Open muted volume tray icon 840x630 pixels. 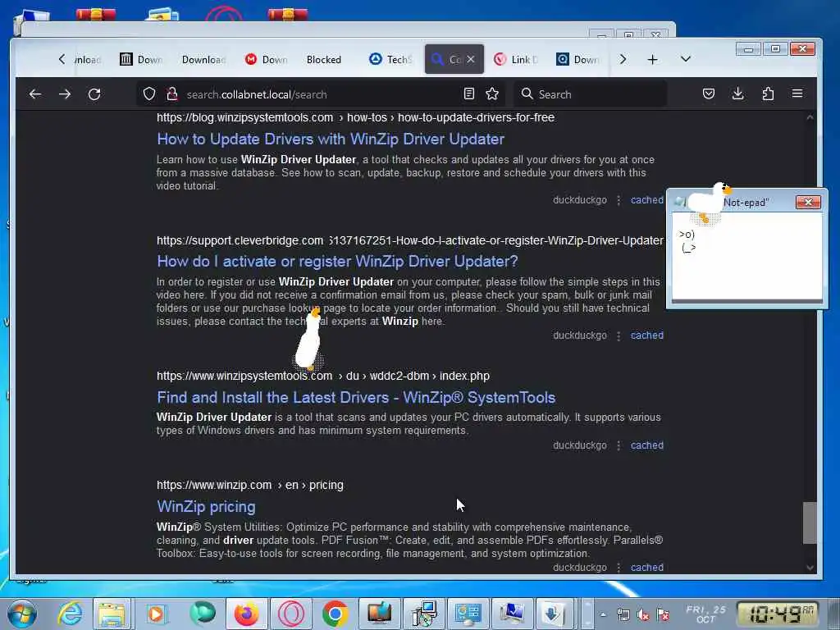pos(643,614)
